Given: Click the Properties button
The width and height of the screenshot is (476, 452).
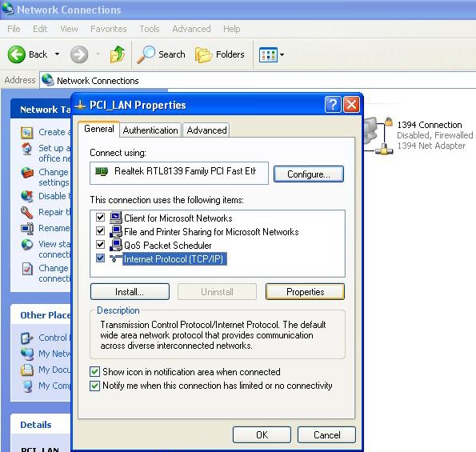Looking at the screenshot, I should (x=305, y=292).
